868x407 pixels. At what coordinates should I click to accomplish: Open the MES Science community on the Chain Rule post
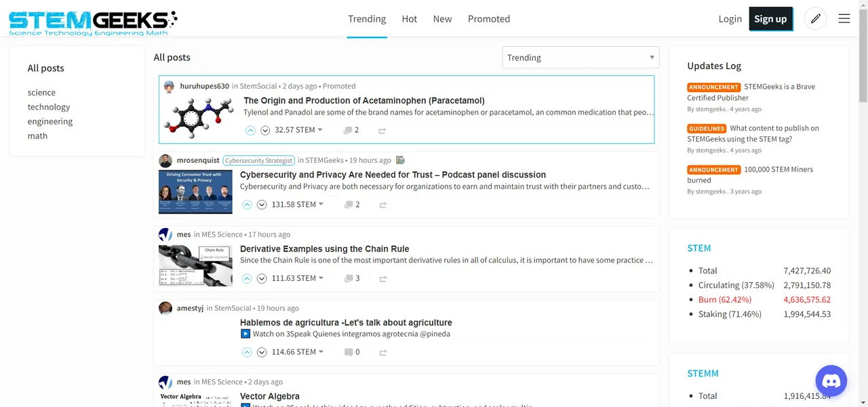222,234
